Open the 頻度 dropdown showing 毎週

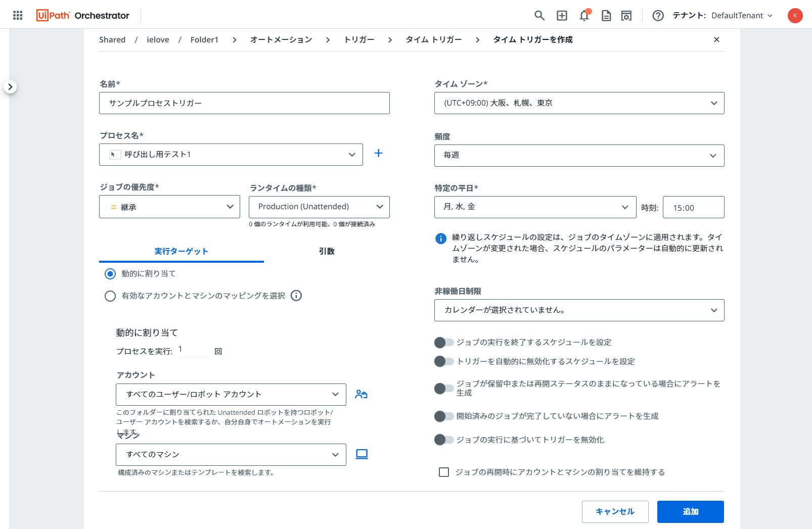point(579,156)
